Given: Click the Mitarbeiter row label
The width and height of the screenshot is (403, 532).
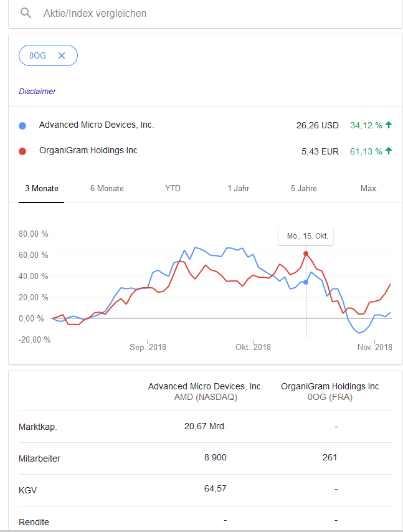Looking at the screenshot, I should (x=39, y=458).
